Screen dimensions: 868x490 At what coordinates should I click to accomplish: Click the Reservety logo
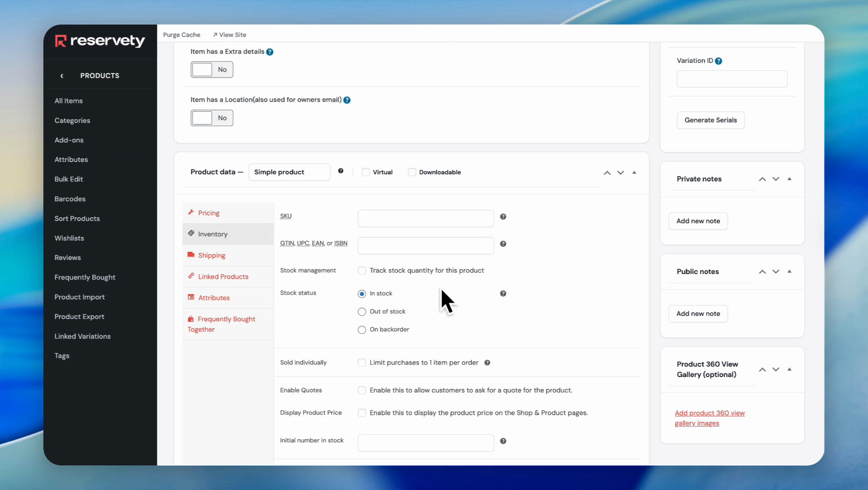point(100,41)
